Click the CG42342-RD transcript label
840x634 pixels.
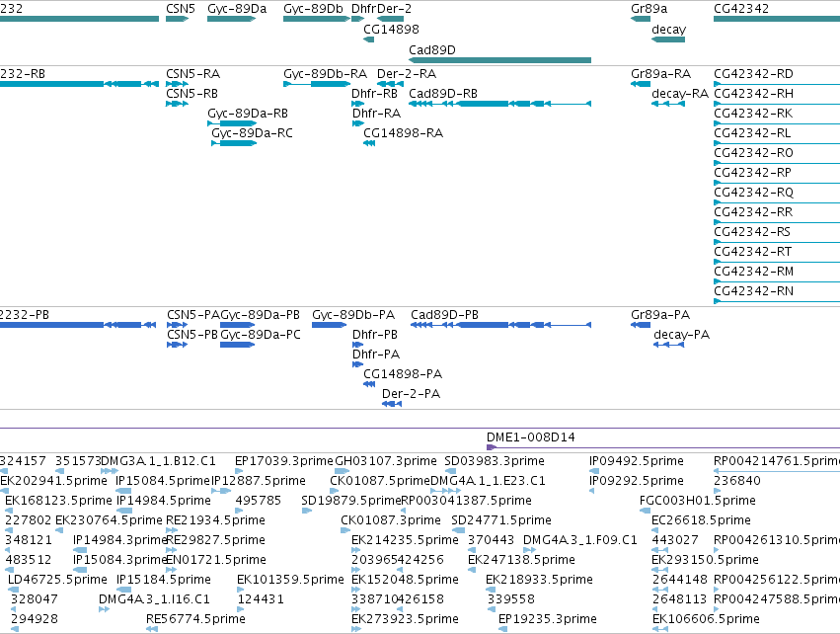(x=754, y=74)
